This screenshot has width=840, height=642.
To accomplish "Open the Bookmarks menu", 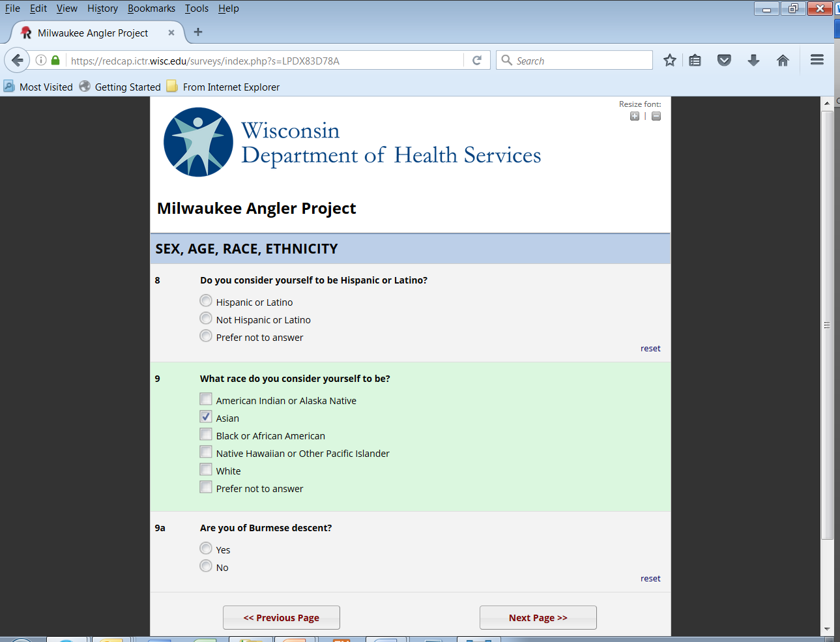I will click(x=151, y=8).
